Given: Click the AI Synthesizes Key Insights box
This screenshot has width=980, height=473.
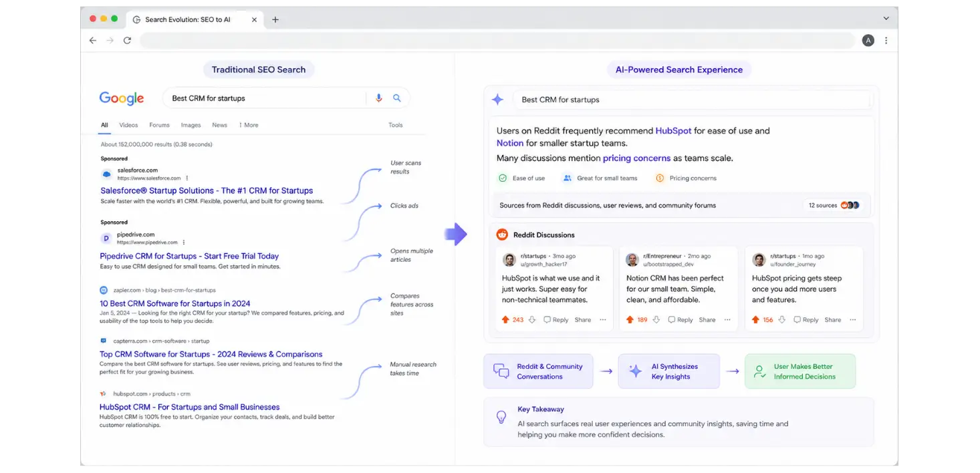Looking at the screenshot, I should (668, 371).
